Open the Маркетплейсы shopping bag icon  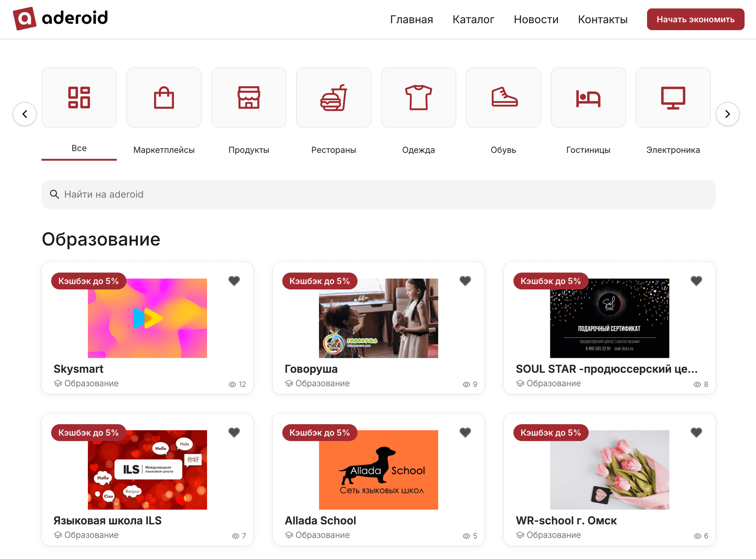pyautogui.click(x=164, y=97)
